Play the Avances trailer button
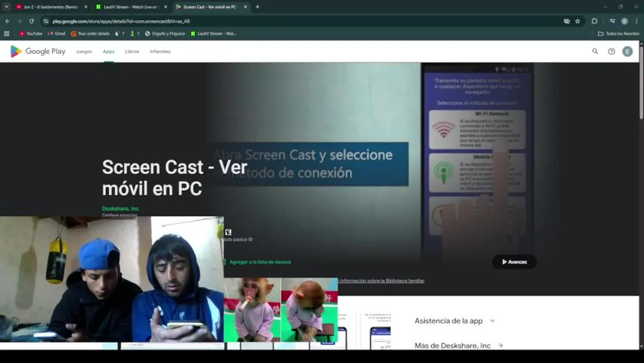 [514, 262]
